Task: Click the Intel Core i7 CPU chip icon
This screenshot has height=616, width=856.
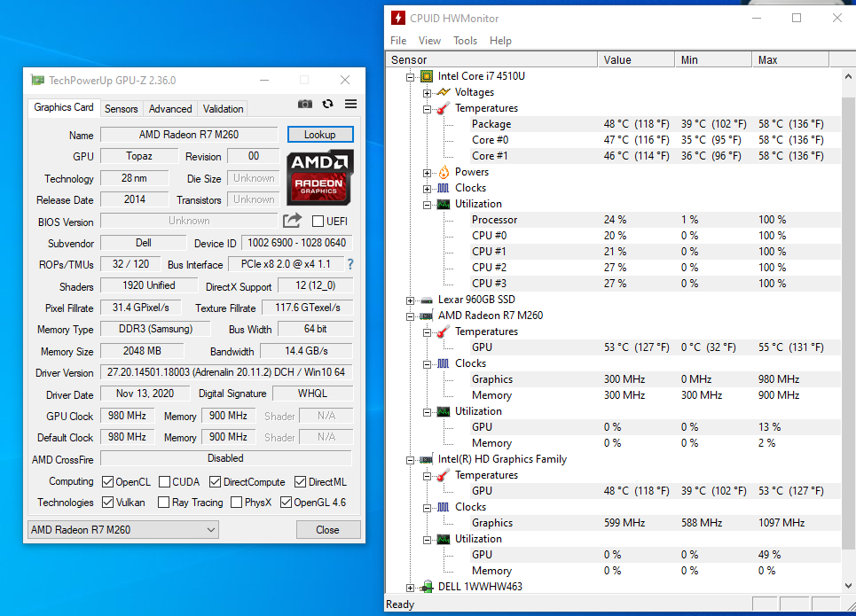Action: pos(427,76)
